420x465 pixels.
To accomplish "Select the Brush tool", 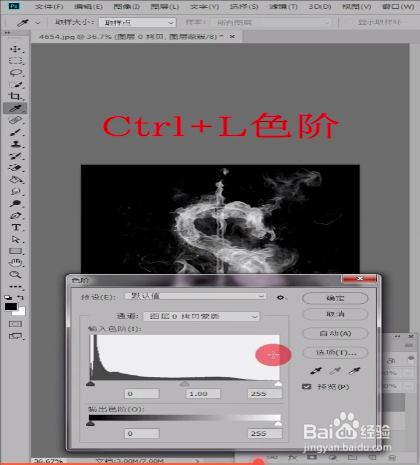I will [x=15, y=132].
